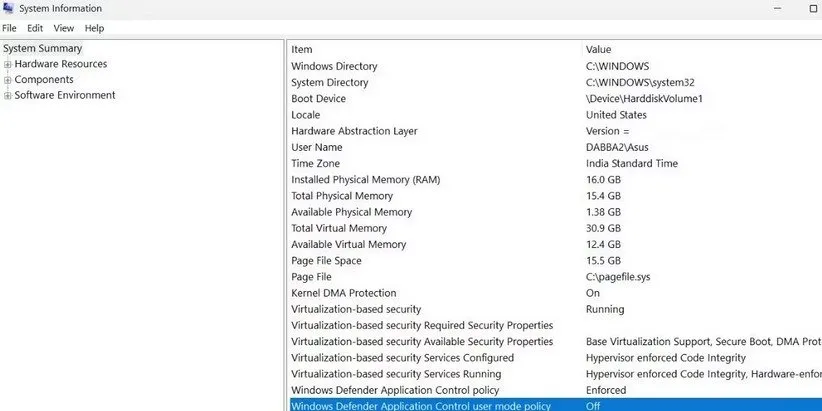Viewport: 822px width, 411px height.
Task: Select System Summary in the tree
Action: coord(43,48)
